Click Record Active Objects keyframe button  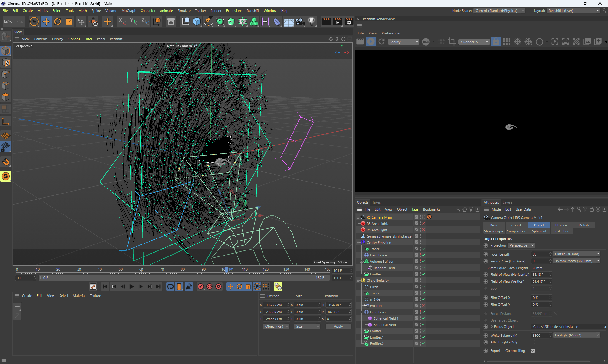coord(200,287)
